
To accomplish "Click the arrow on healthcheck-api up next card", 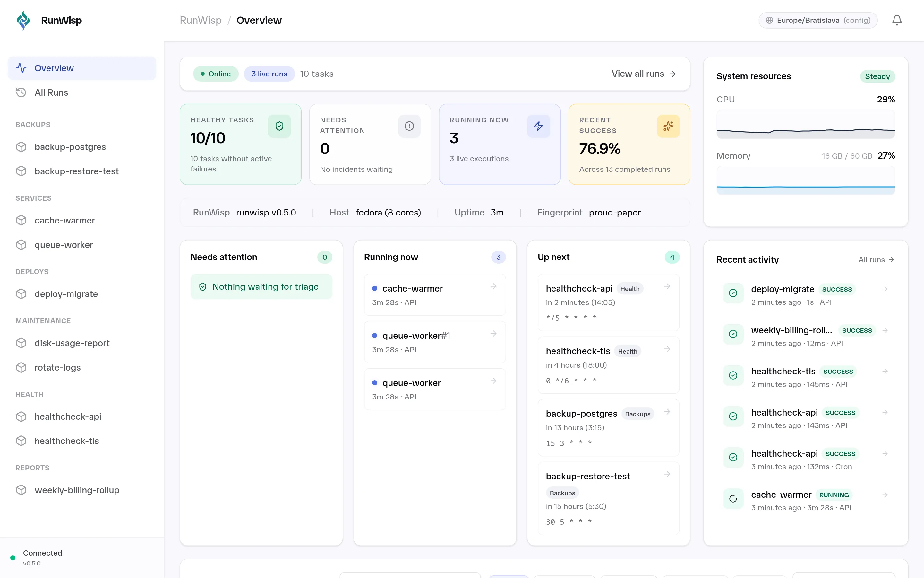I will [667, 286].
